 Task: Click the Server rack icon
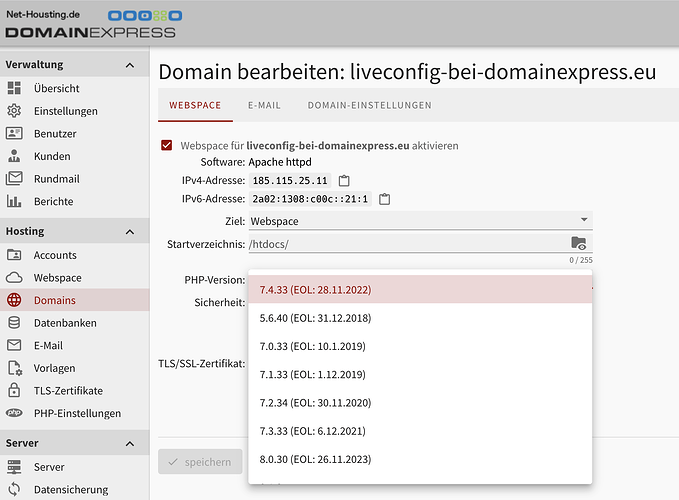point(14,467)
